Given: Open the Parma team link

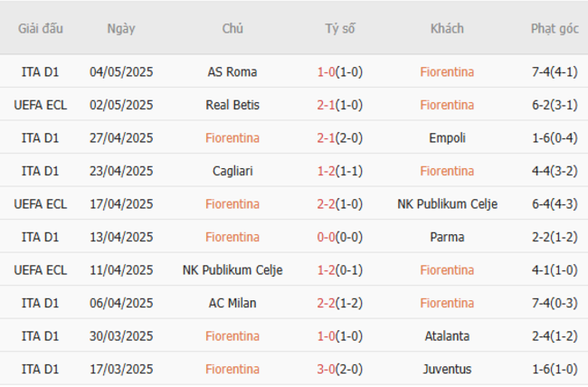Looking at the screenshot, I should (448, 237).
